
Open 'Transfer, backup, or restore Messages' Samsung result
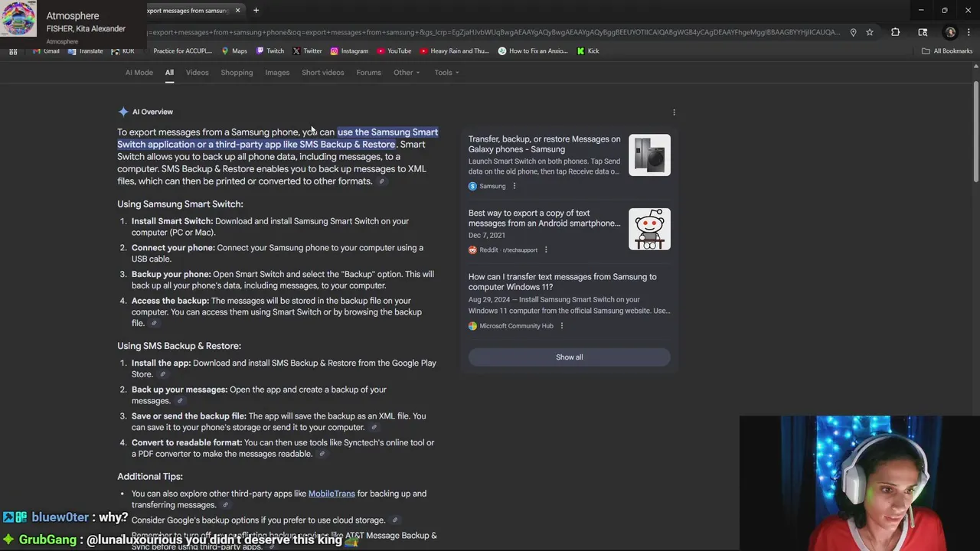(544, 144)
